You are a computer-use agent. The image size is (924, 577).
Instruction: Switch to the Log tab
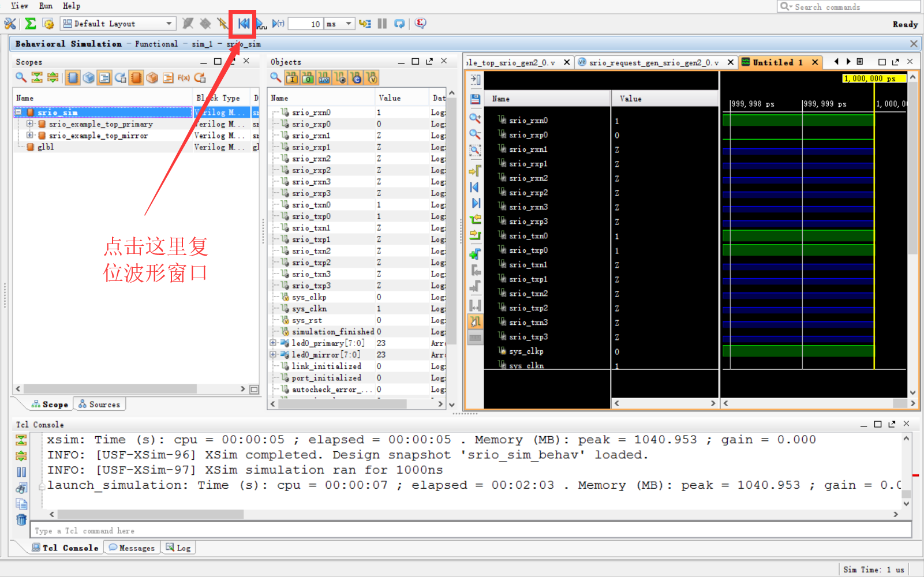178,548
